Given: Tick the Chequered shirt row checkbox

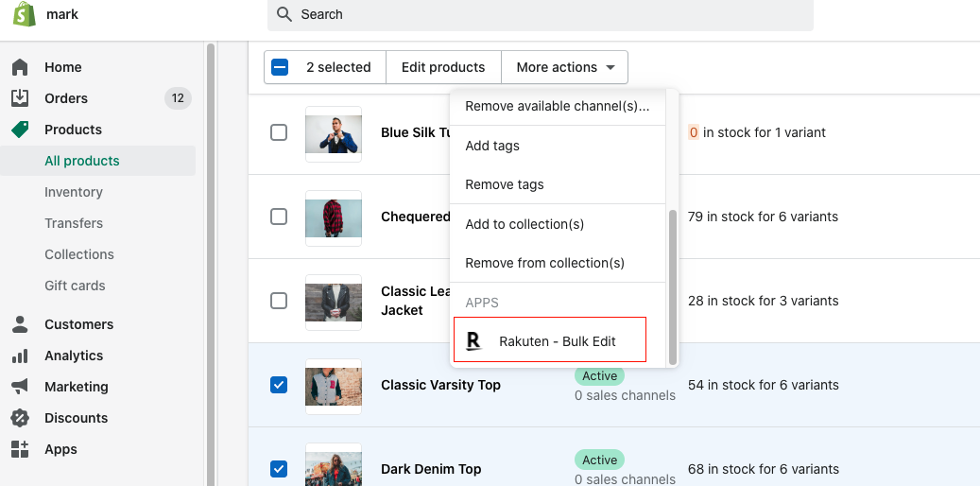Looking at the screenshot, I should click(279, 217).
